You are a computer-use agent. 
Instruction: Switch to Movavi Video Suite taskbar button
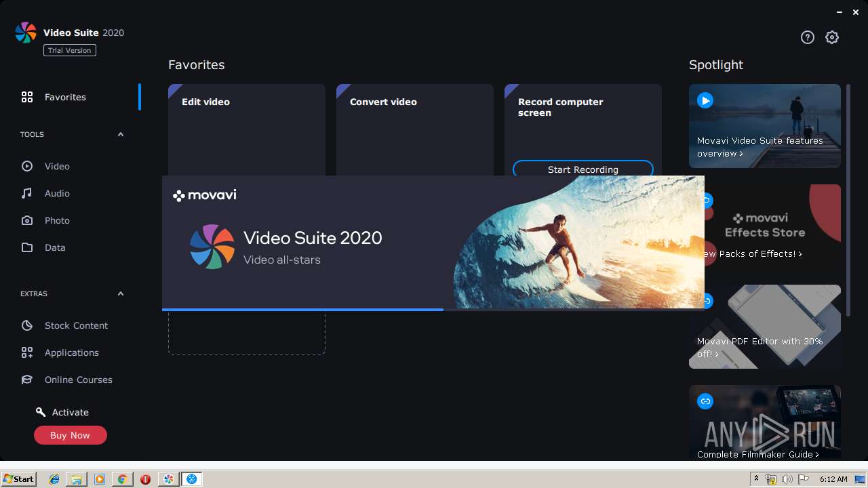(x=169, y=479)
